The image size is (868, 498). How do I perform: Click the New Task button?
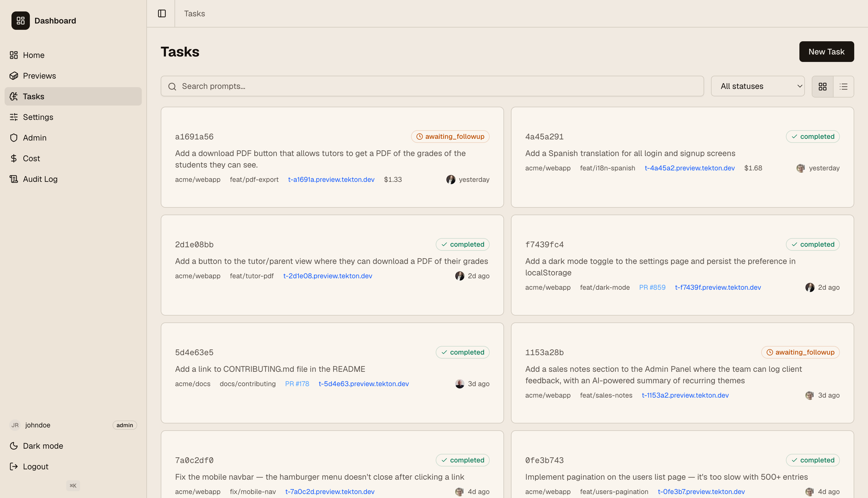826,52
